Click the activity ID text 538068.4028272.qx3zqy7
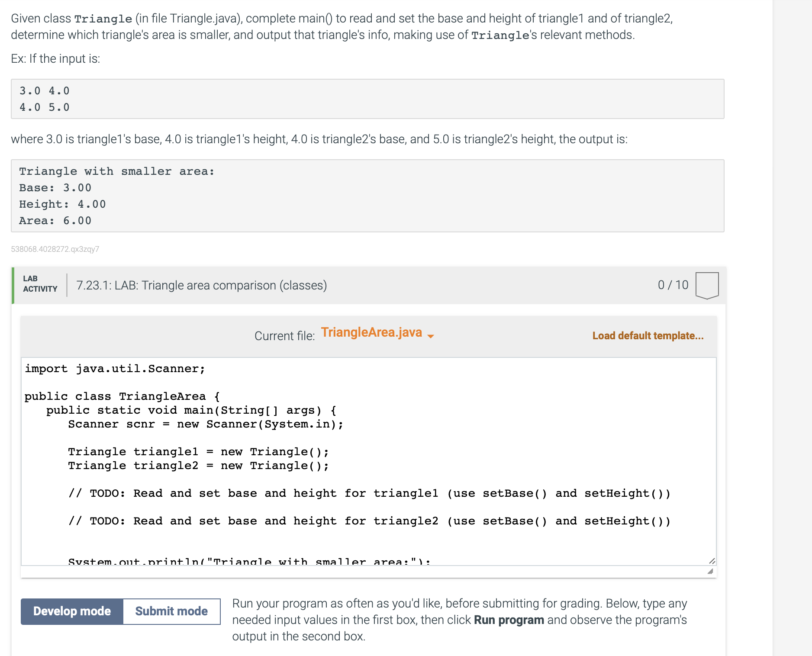The image size is (812, 656). pyautogui.click(x=55, y=249)
